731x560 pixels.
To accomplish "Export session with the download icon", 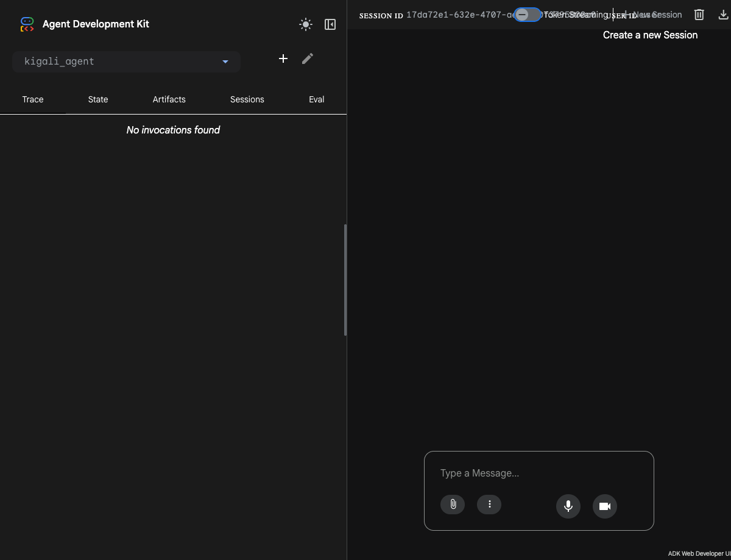I will click(x=723, y=15).
